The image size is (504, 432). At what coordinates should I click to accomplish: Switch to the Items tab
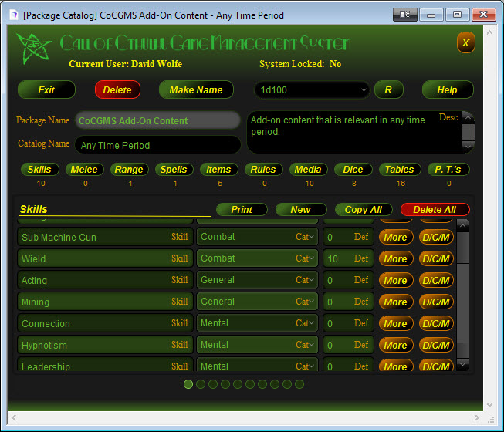(x=218, y=169)
